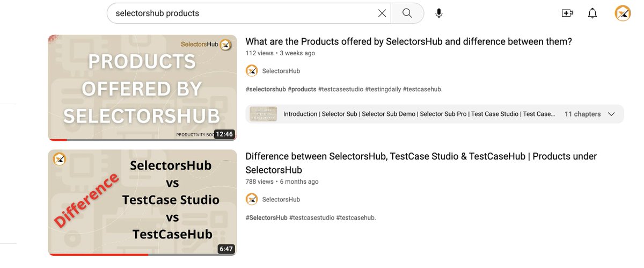644x268 pixels.
Task: Open account avatar menu in header
Action: point(623,13)
